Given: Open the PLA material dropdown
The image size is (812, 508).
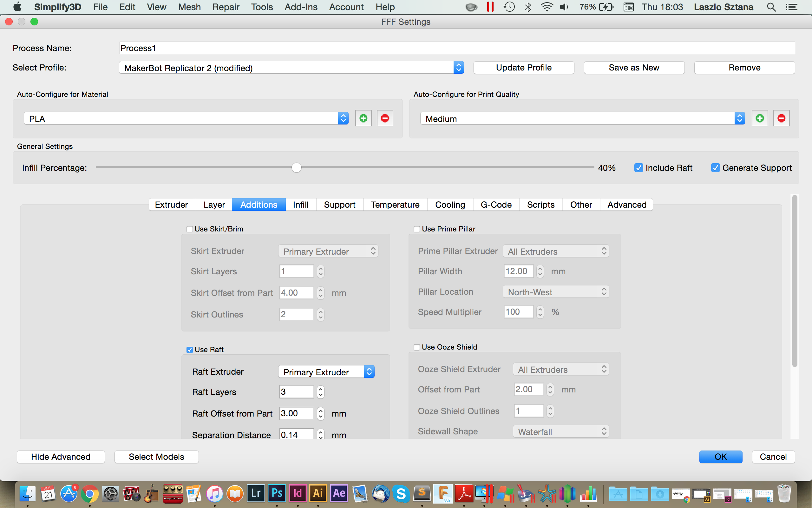Looking at the screenshot, I should point(186,118).
